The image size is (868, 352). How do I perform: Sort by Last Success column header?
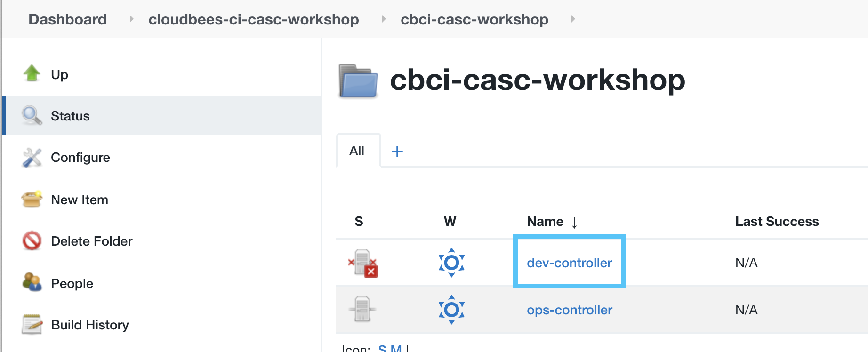(x=777, y=221)
